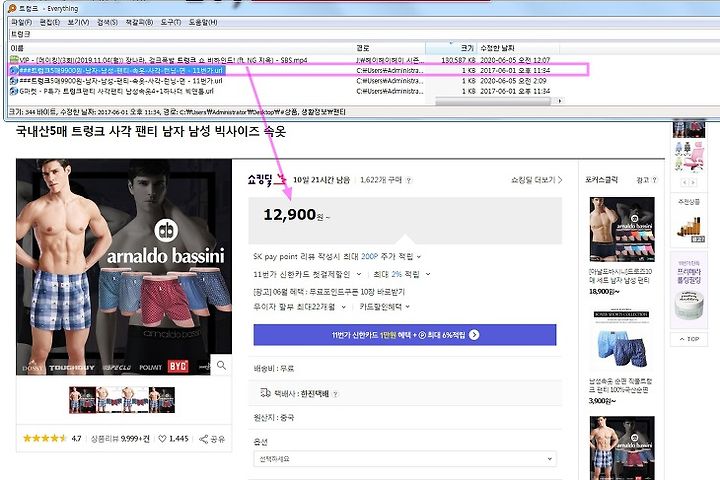Click the G마켓 url shortcut icon
Screen dimensions: 720x480
[14, 91]
